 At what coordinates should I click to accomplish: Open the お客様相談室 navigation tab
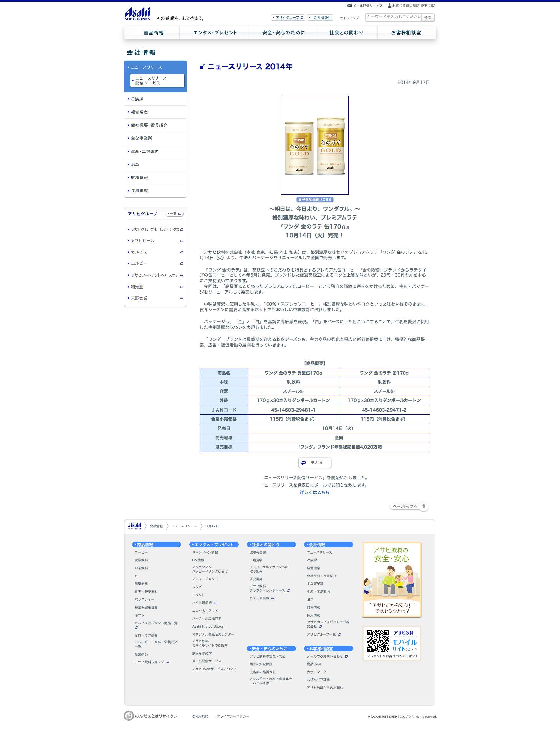coord(406,33)
